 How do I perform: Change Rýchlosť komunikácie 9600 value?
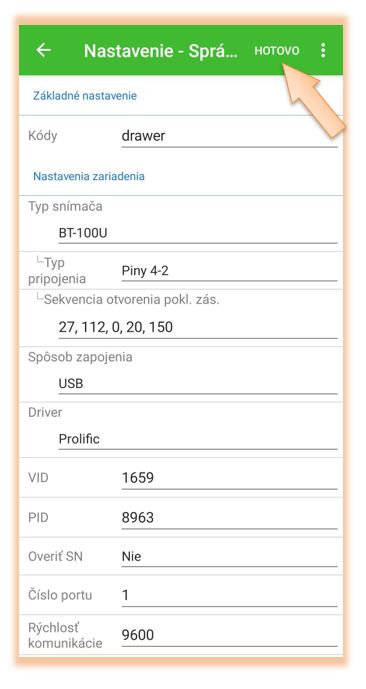229,635
